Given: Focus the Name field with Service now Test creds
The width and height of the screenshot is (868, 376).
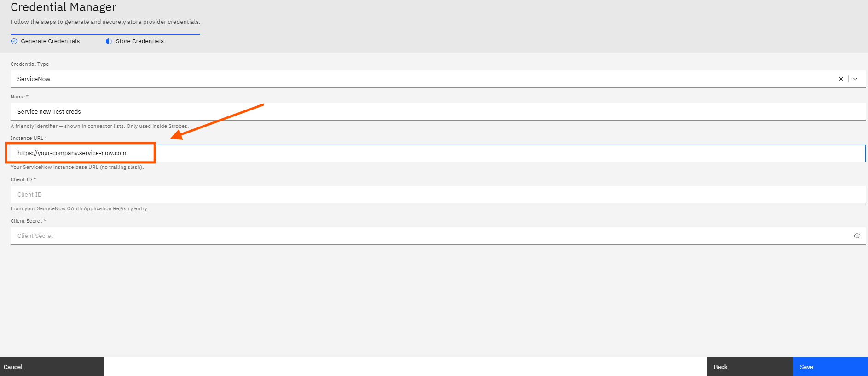Looking at the screenshot, I should point(438,111).
